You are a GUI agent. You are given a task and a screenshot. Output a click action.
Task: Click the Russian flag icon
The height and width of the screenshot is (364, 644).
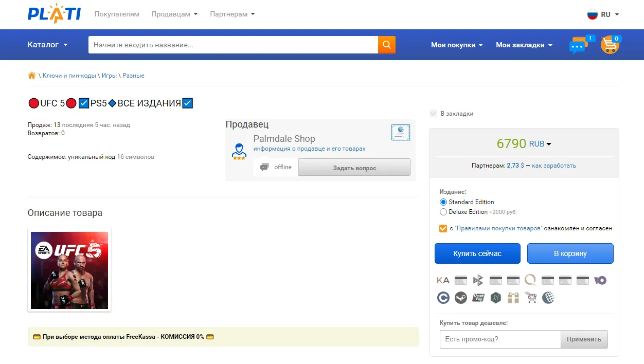click(593, 14)
